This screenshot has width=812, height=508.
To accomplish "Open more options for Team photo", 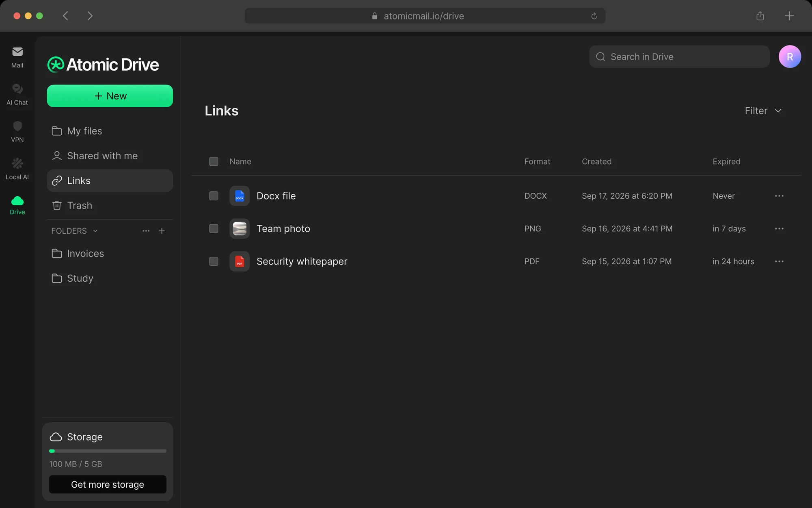I will pos(779,229).
